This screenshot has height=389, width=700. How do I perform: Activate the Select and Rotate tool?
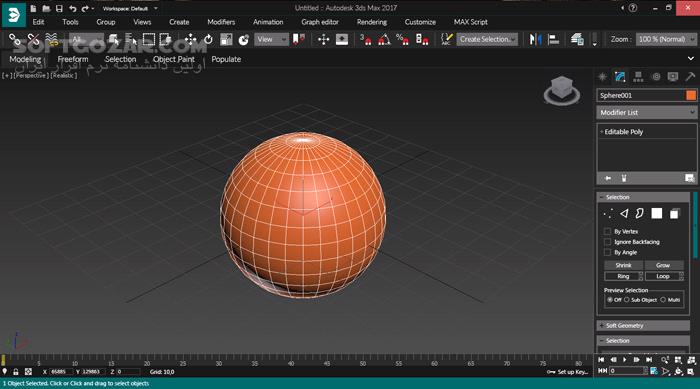pos(208,39)
